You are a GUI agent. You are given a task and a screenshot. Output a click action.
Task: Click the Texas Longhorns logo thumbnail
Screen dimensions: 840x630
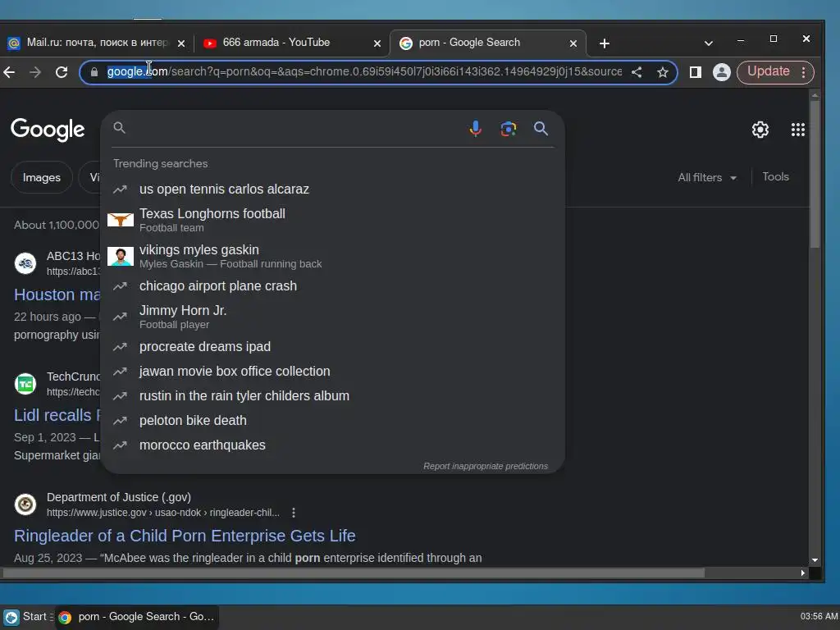click(121, 220)
